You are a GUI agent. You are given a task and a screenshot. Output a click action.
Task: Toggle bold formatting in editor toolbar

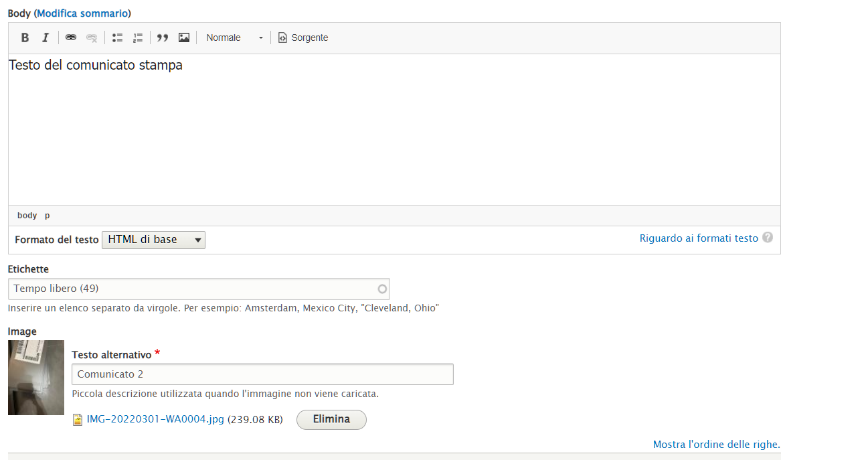(x=25, y=37)
